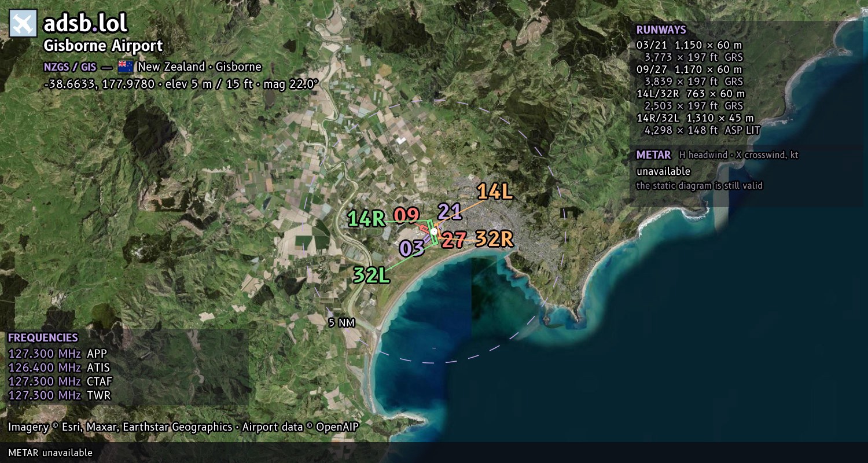Select the 14R/32L 1,310 × 45 m row
Screen dimensions: 868x463
tap(695, 118)
